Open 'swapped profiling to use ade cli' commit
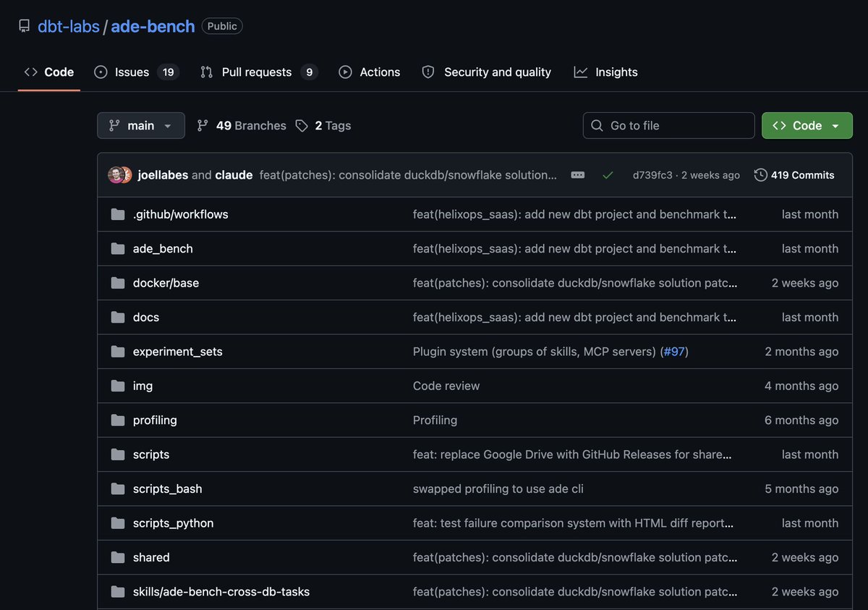This screenshot has height=610, width=868. [498, 489]
